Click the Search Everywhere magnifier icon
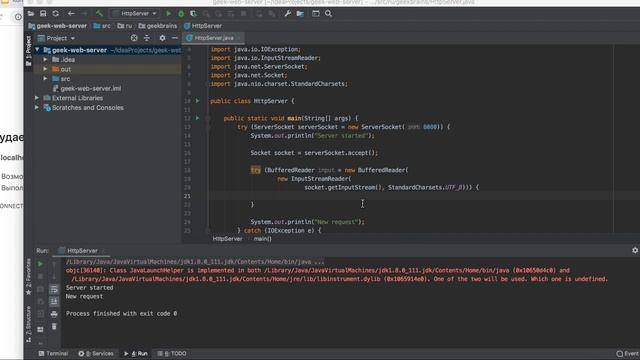 [x=328, y=13]
